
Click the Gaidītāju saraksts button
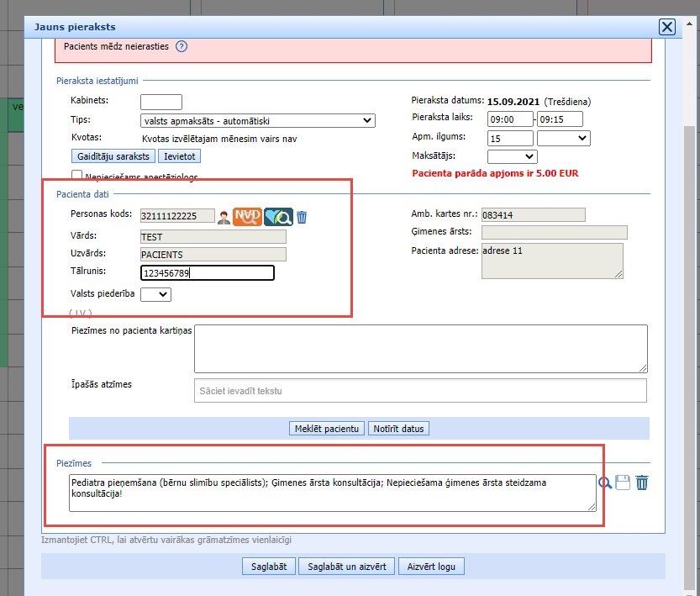(x=113, y=156)
